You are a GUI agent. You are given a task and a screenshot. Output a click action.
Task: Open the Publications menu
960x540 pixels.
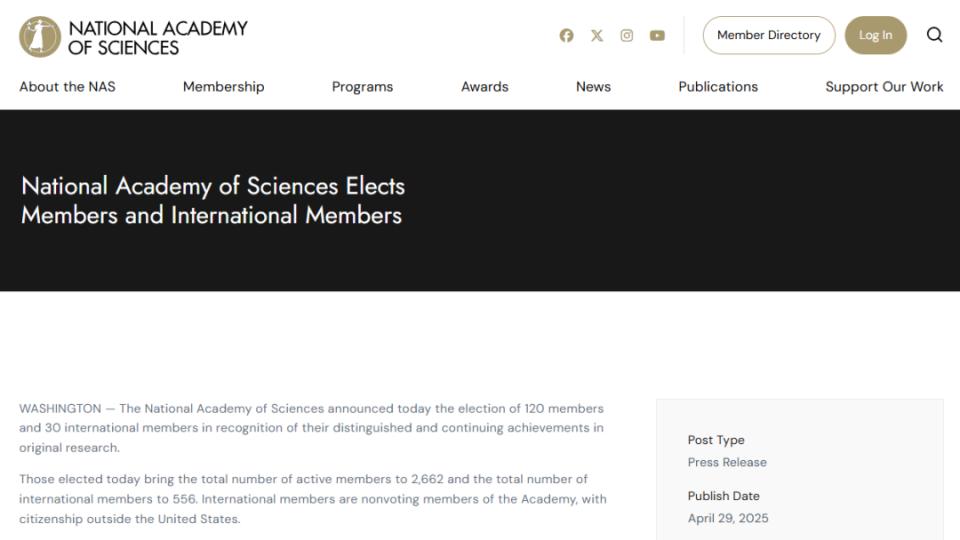(x=718, y=87)
